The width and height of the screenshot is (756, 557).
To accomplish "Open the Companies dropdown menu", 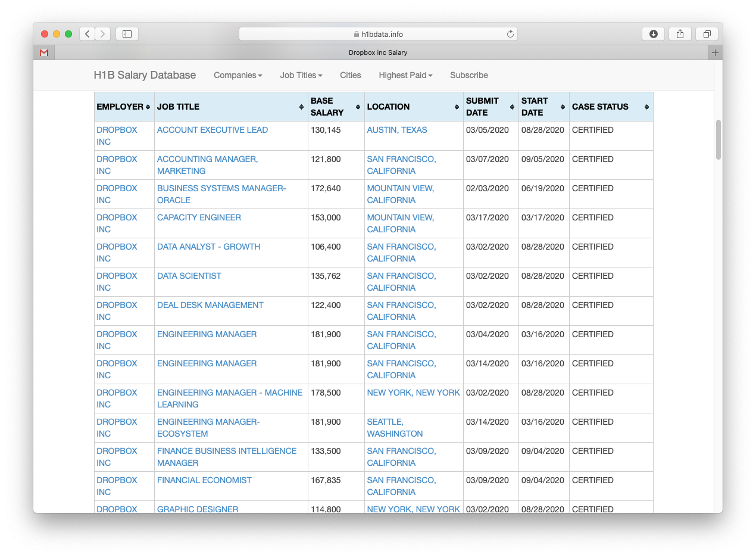I will pyautogui.click(x=238, y=75).
